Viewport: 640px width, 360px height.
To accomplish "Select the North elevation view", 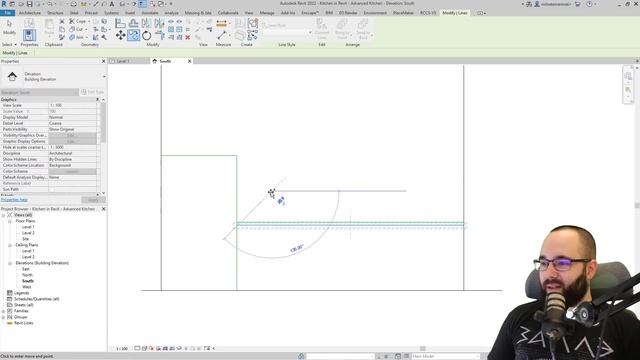I will [27, 275].
